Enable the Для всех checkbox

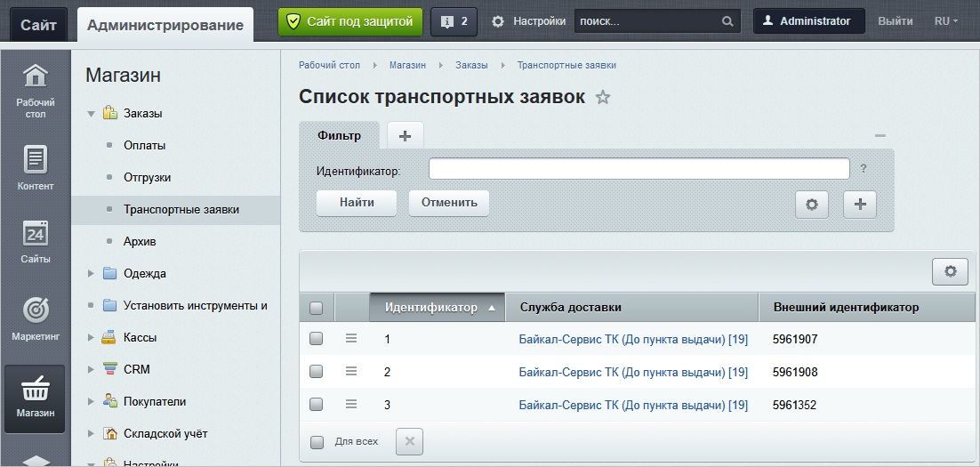(x=317, y=441)
